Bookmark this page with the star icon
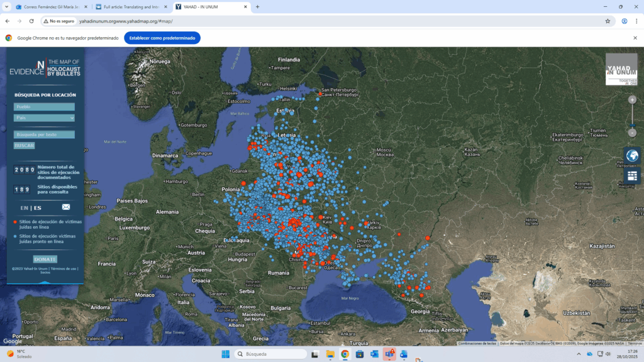 click(x=608, y=21)
